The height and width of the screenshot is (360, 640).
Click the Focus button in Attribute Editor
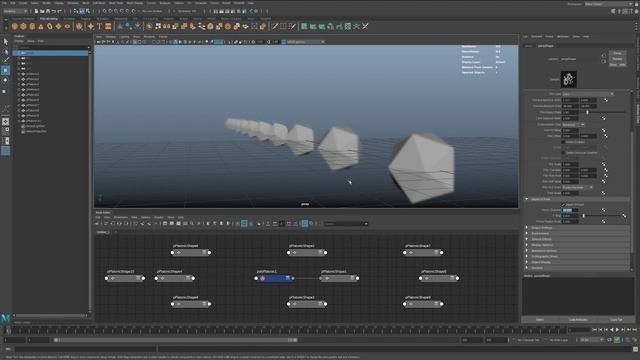click(x=617, y=53)
